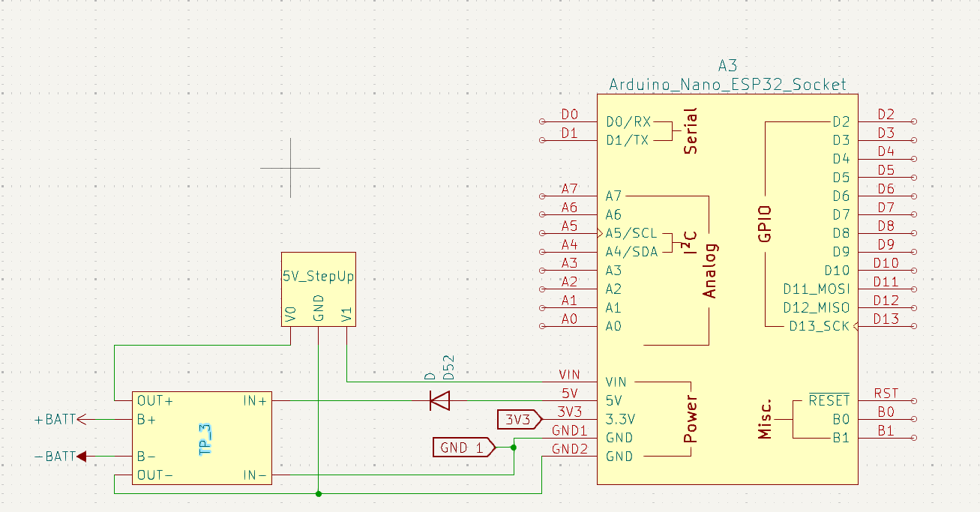Viewport: 980px width, 512px height.
Task: Select the red D1 net label
Action: pos(570,133)
